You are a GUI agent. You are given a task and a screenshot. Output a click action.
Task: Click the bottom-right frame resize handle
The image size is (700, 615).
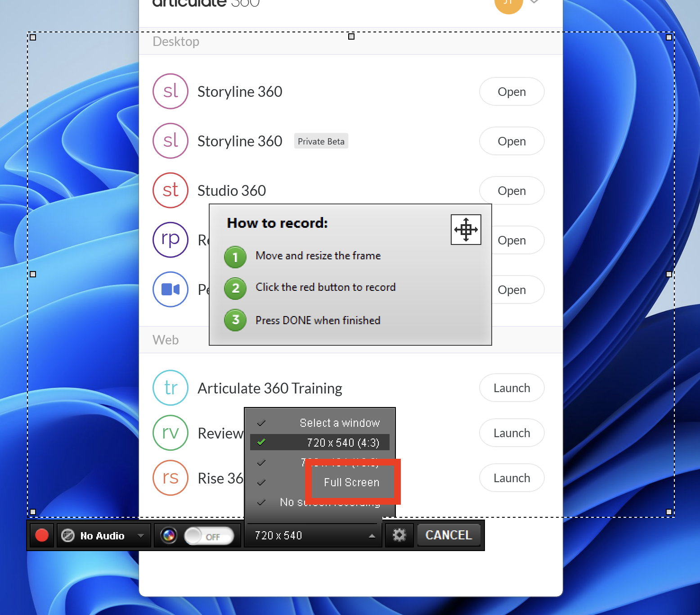(x=669, y=512)
